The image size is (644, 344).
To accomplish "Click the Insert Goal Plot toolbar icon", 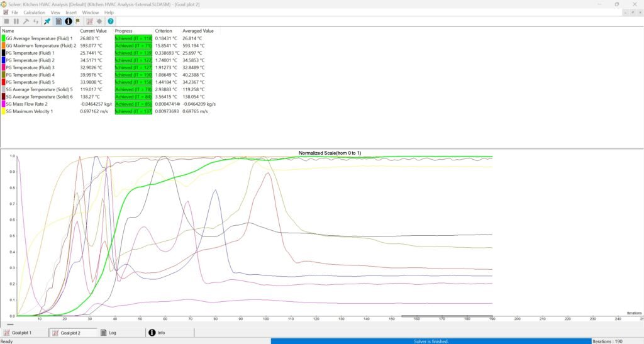I will 89,21.
